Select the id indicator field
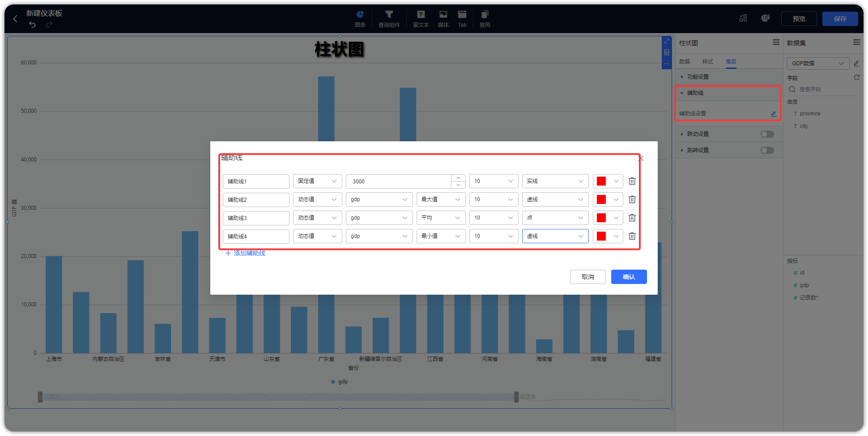Viewport: 868px width, 436px height. click(802, 273)
